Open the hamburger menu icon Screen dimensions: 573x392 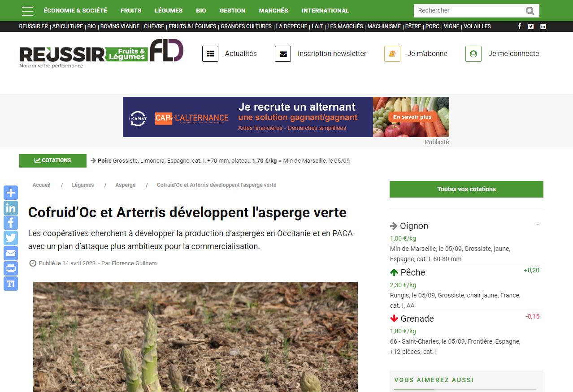(x=27, y=11)
